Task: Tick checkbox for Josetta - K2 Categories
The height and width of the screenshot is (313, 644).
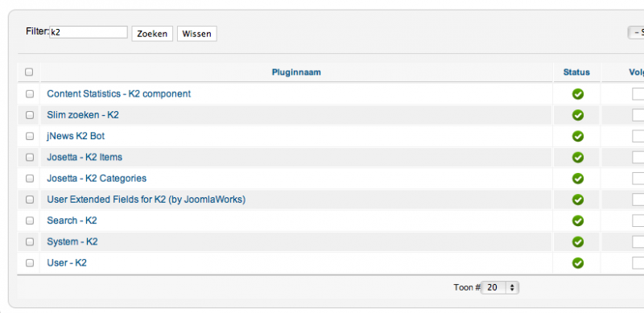Action: point(30,179)
